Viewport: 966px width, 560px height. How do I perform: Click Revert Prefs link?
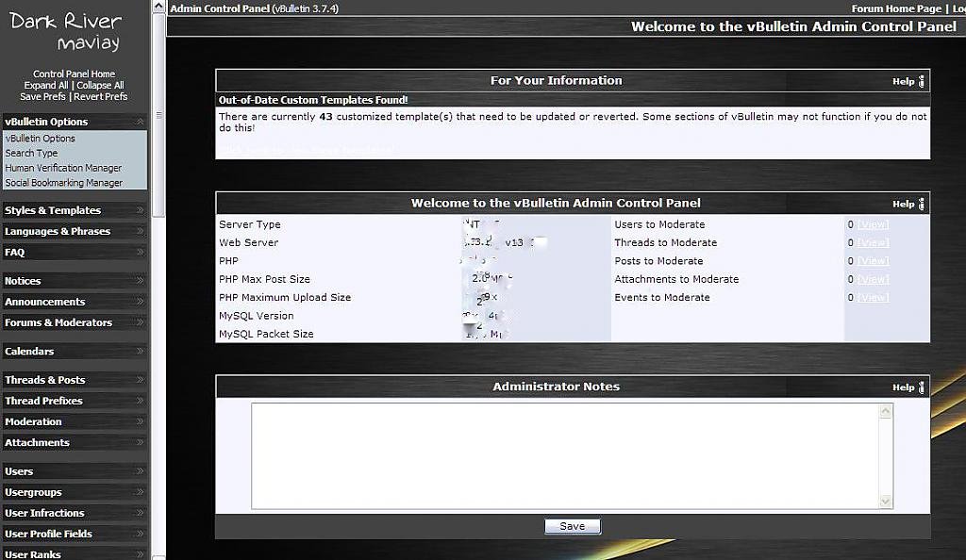coord(100,96)
